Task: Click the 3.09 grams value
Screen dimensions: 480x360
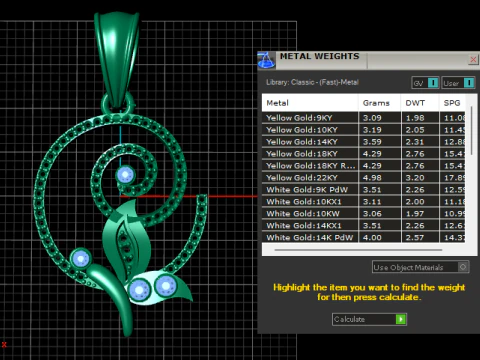Action: 372,118
